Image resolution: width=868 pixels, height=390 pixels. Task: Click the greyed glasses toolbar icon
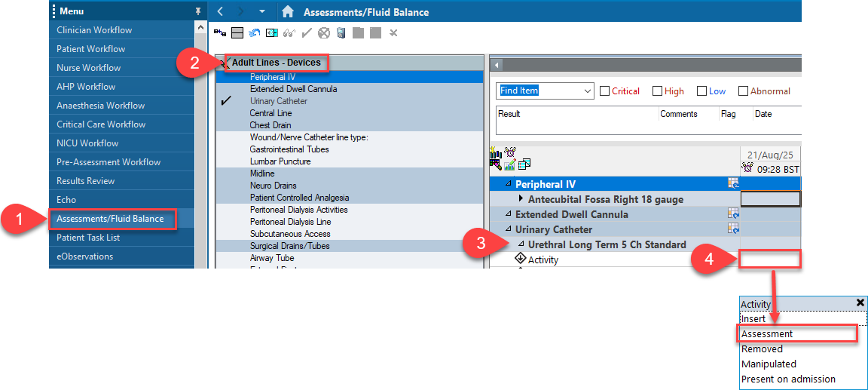tap(289, 33)
